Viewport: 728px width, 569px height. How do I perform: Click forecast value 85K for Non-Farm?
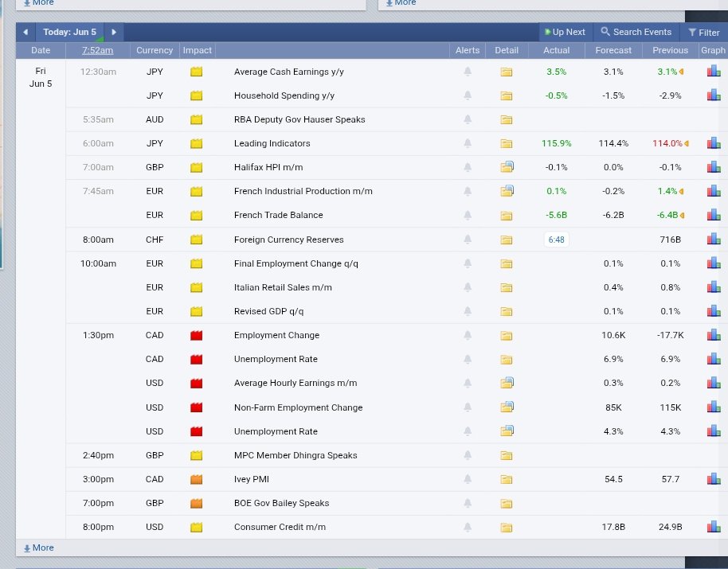[613, 407]
